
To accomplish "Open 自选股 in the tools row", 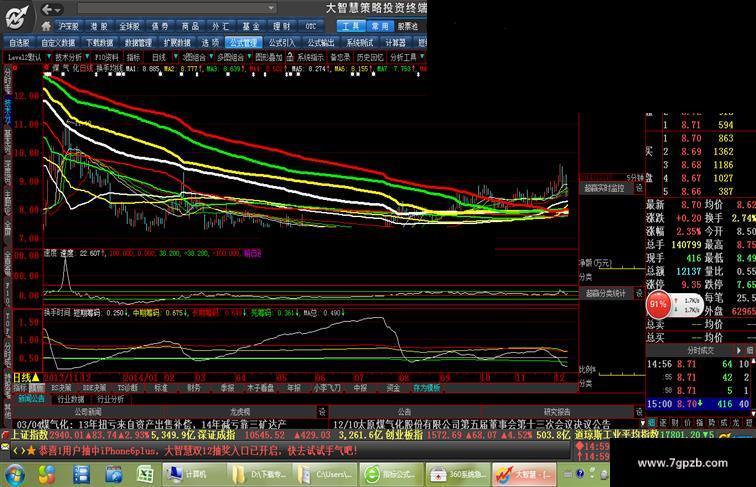I will [x=19, y=43].
